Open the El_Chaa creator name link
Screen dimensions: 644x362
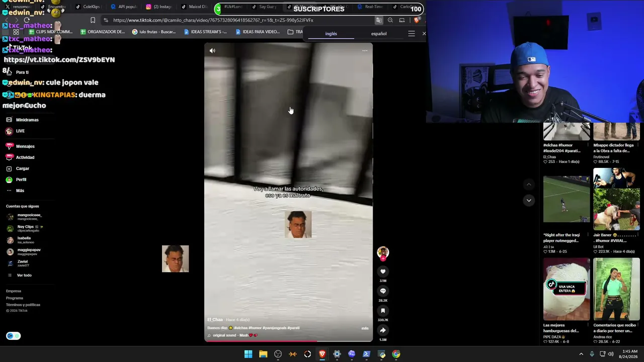(215, 320)
